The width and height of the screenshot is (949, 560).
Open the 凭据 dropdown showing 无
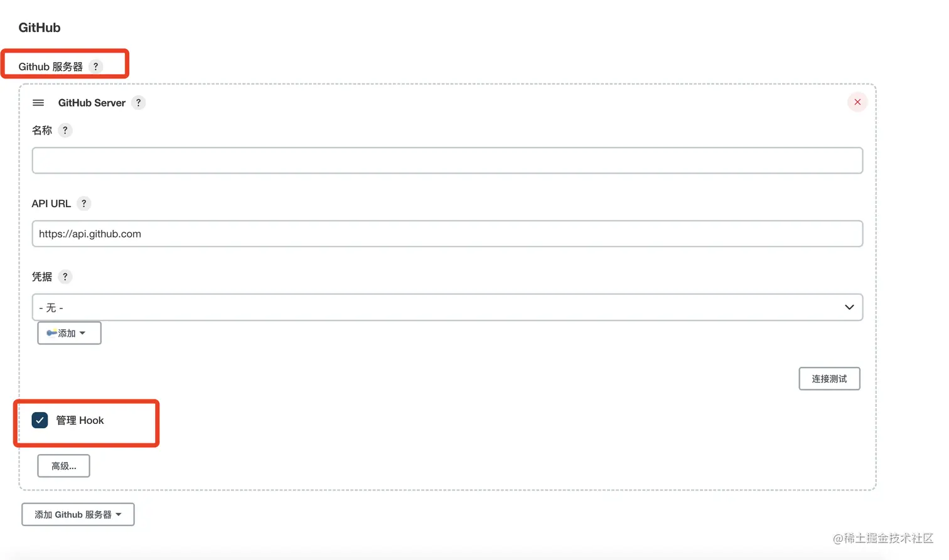[447, 307]
